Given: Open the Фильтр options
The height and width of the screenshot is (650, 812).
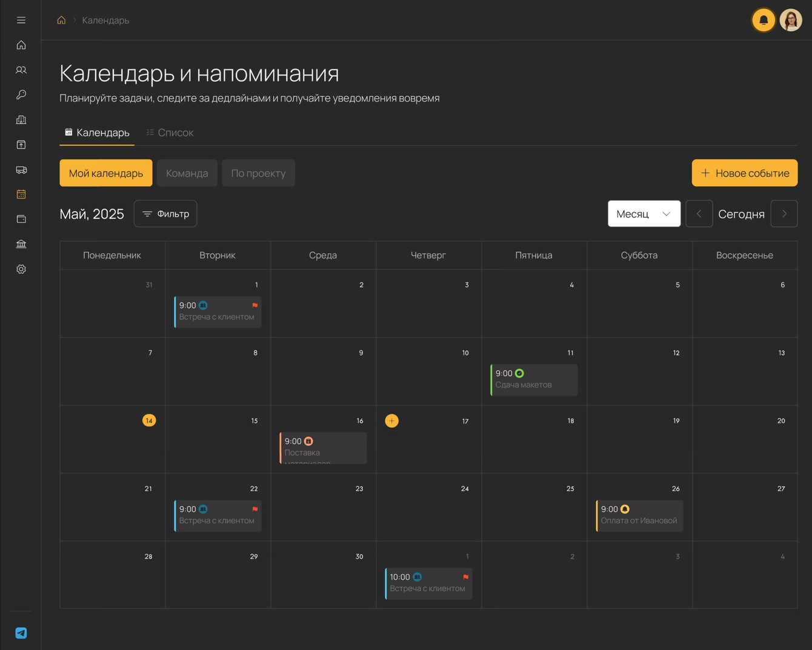Looking at the screenshot, I should tap(165, 214).
